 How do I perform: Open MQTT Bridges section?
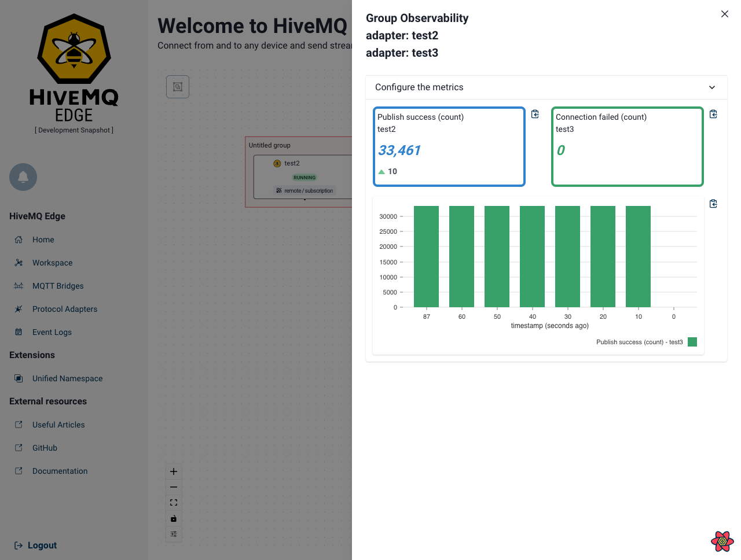pos(58,286)
